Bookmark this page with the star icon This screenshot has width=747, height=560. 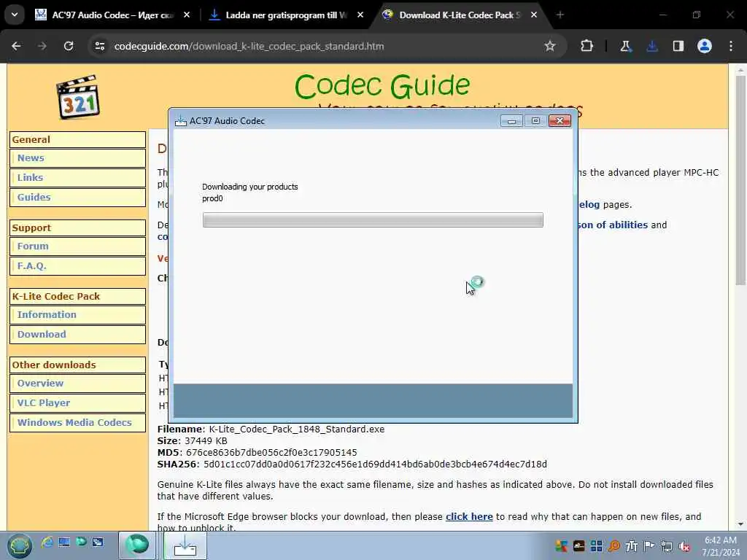[550, 46]
